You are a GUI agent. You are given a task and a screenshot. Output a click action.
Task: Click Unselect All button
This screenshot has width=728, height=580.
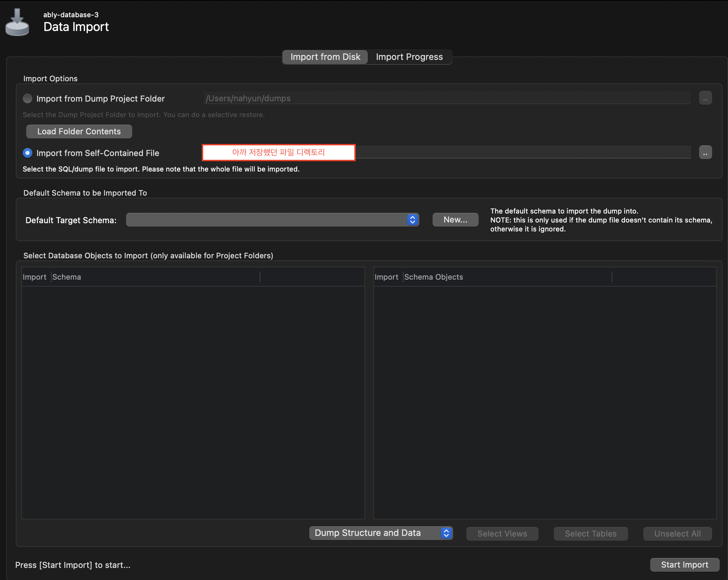click(x=677, y=534)
